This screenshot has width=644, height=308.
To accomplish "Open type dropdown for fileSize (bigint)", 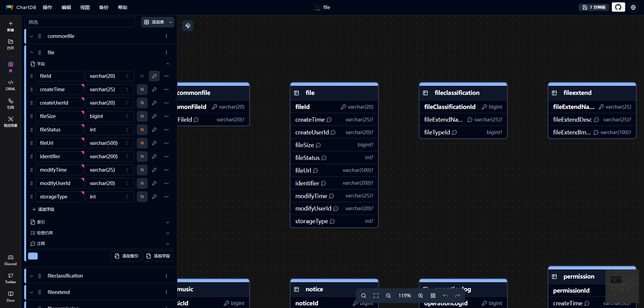I will pyautogui.click(x=110, y=116).
